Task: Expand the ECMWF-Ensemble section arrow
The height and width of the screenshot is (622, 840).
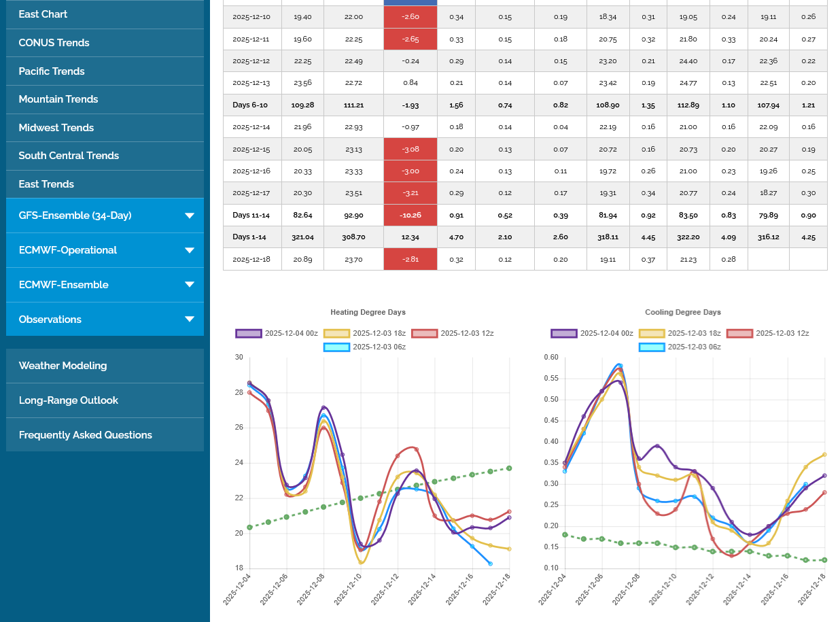Action: coord(189,285)
